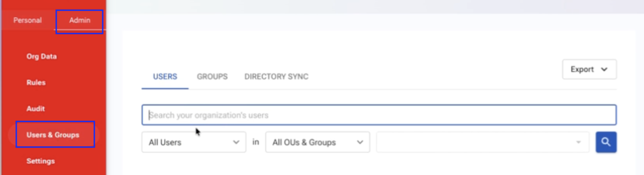Select the USERS tab
The height and width of the screenshot is (175, 644).
pyautogui.click(x=165, y=77)
